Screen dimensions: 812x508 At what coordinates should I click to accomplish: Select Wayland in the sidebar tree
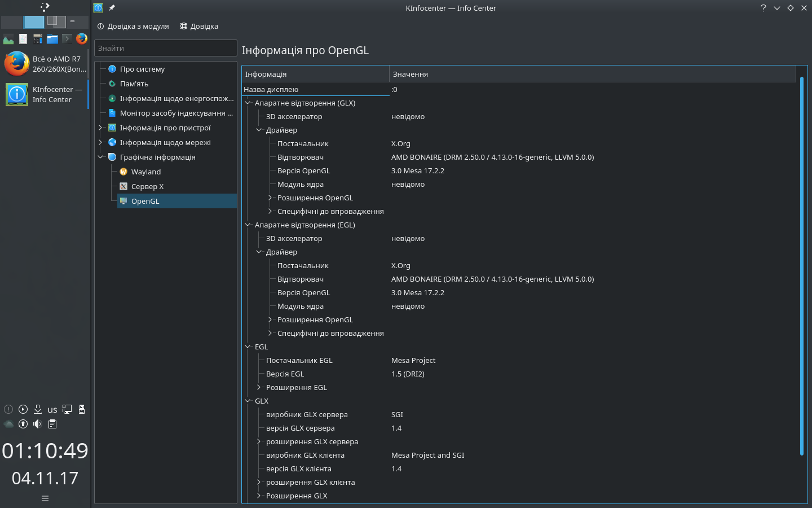pyautogui.click(x=145, y=172)
